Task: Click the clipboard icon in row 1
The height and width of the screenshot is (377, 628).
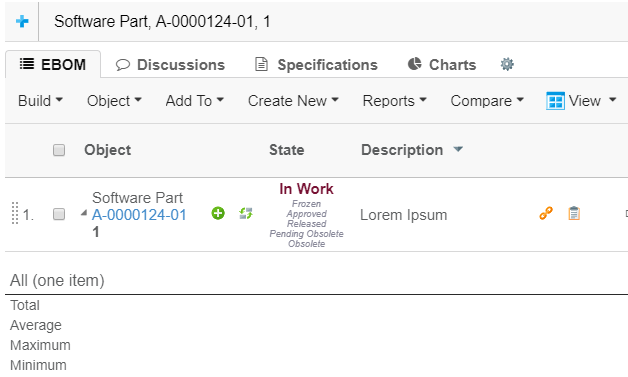Action: [x=574, y=213]
